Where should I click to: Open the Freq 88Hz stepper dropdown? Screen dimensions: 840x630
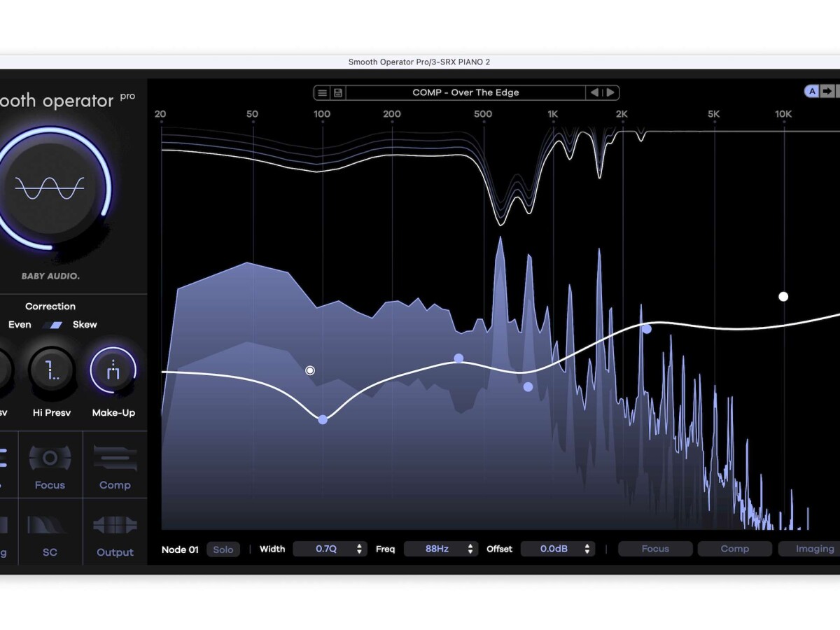[x=441, y=549]
